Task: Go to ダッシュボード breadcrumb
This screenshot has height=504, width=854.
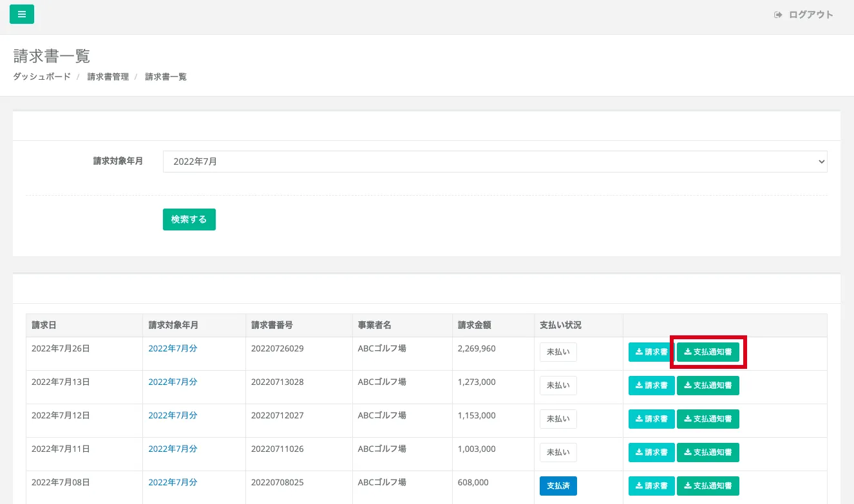Action: 42,77
